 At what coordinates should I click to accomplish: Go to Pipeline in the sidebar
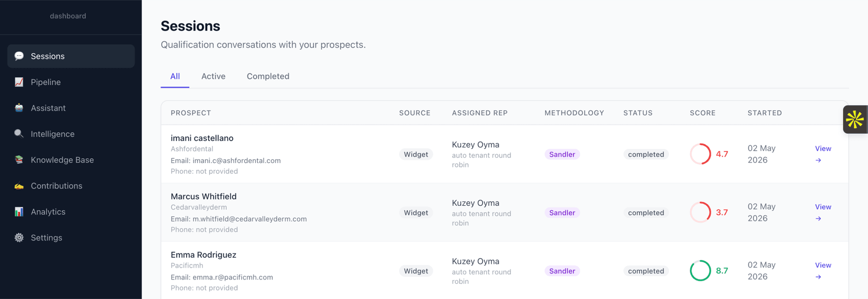[71, 82]
